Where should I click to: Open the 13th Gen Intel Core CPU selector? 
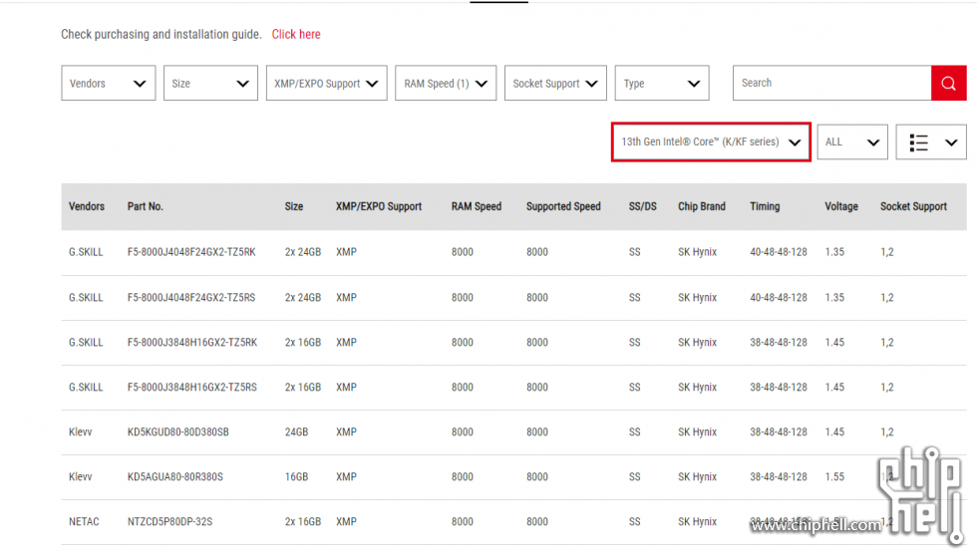coord(711,142)
